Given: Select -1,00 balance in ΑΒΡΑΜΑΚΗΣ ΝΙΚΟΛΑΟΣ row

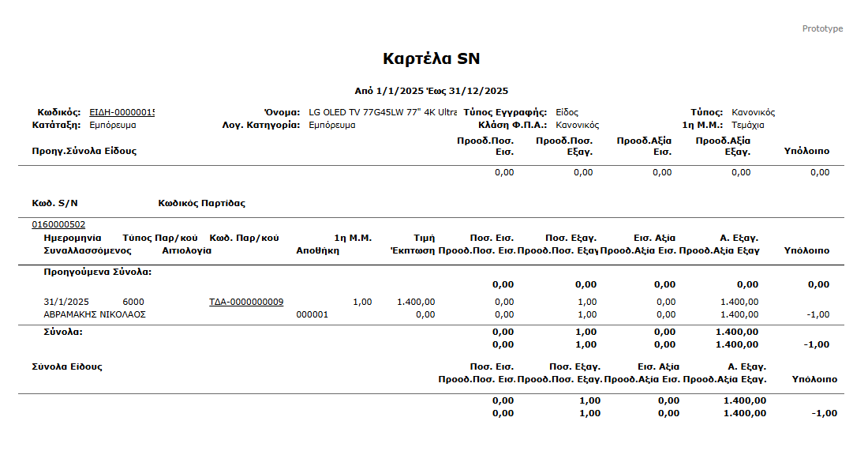Looking at the screenshot, I should [817, 314].
